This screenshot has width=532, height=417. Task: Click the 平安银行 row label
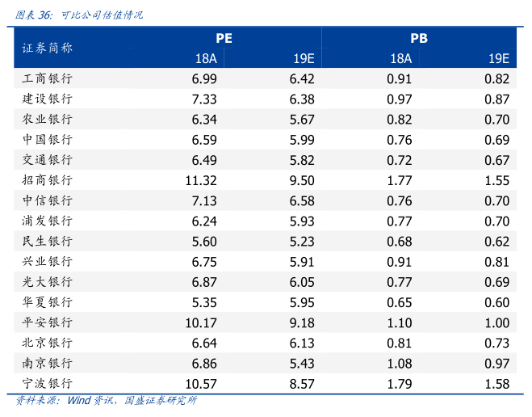click(48, 322)
